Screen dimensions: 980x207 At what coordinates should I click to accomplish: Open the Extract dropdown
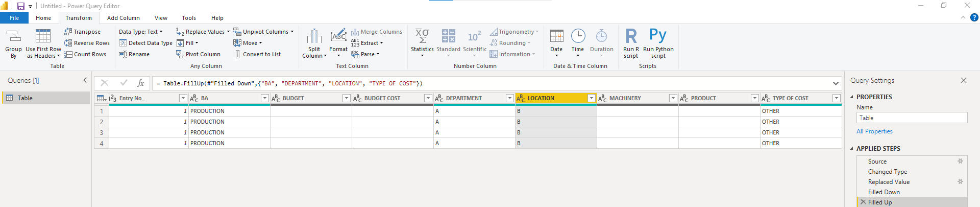pyautogui.click(x=367, y=43)
